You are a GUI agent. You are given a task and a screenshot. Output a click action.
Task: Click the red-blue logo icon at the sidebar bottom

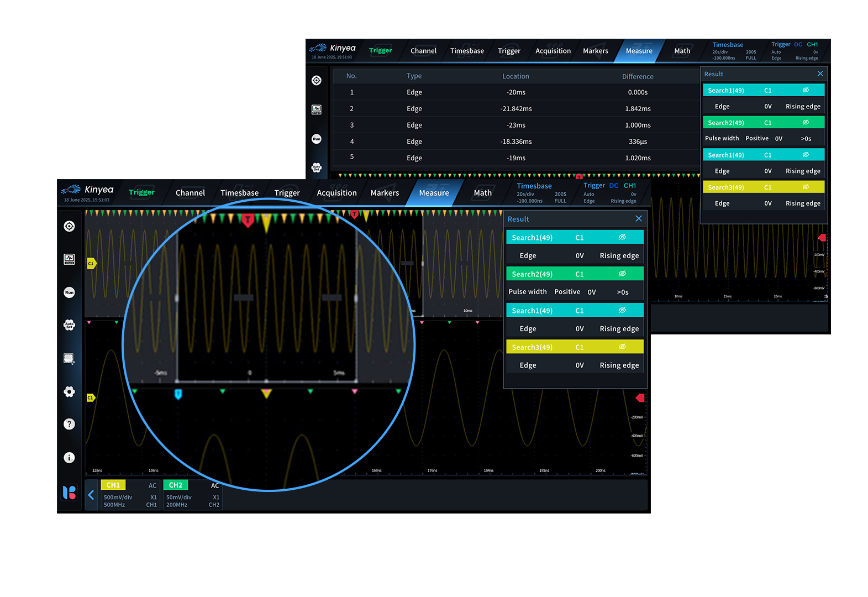tap(69, 492)
